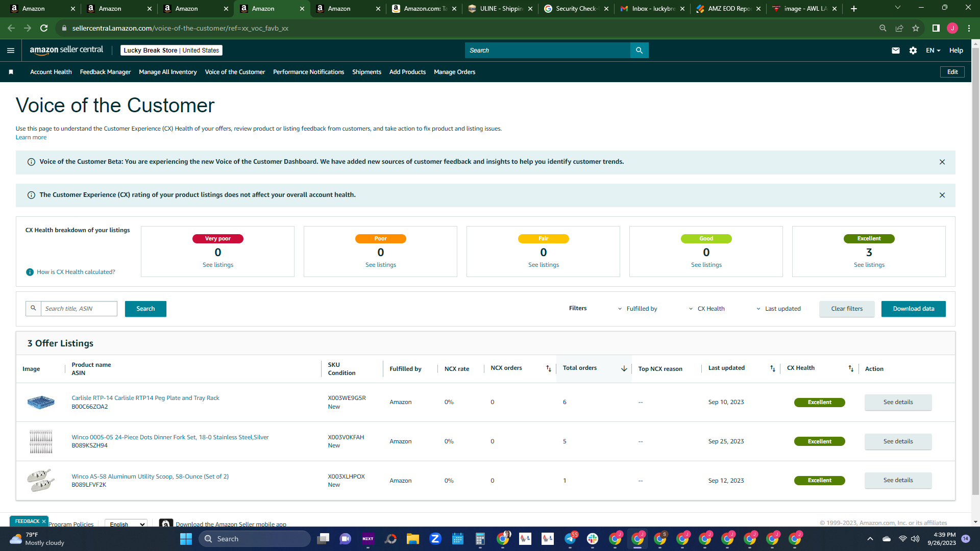Open Account Health in the favorites bar
980x551 pixels.
pos(51,72)
